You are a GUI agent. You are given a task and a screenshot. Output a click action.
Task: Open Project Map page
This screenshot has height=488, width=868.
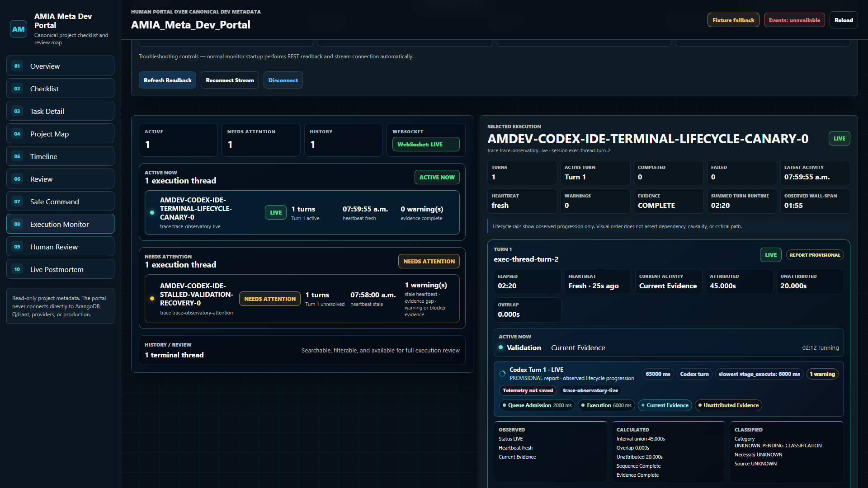click(x=60, y=134)
